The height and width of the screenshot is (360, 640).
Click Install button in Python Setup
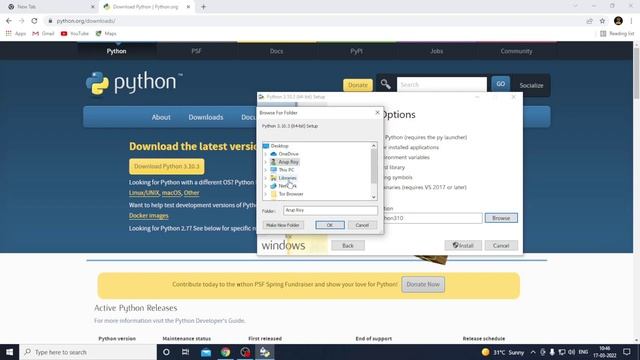(x=463, y=245)
